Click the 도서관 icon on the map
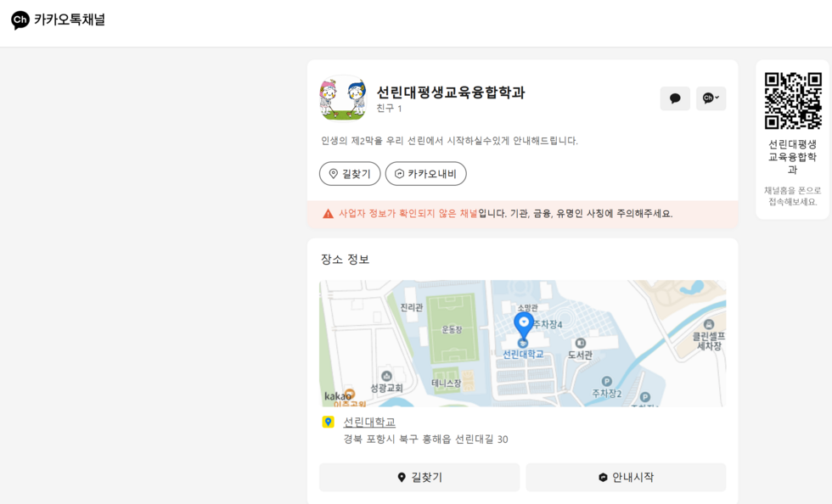This screenshot has width=832, height=504. (581, 344)
